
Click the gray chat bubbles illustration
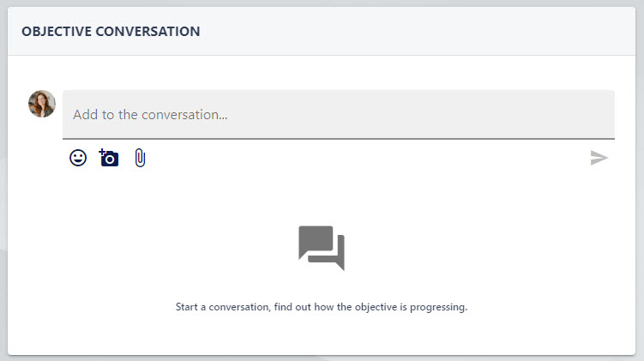click(x=322, y=248)
